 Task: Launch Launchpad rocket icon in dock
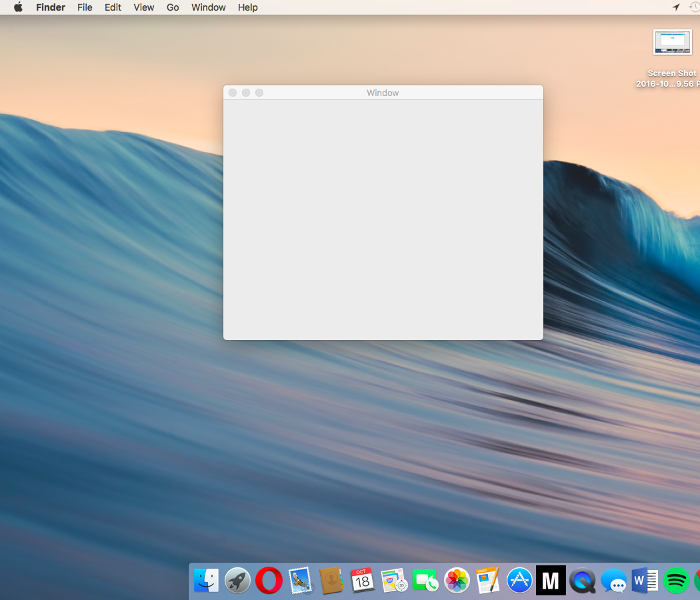237,581
